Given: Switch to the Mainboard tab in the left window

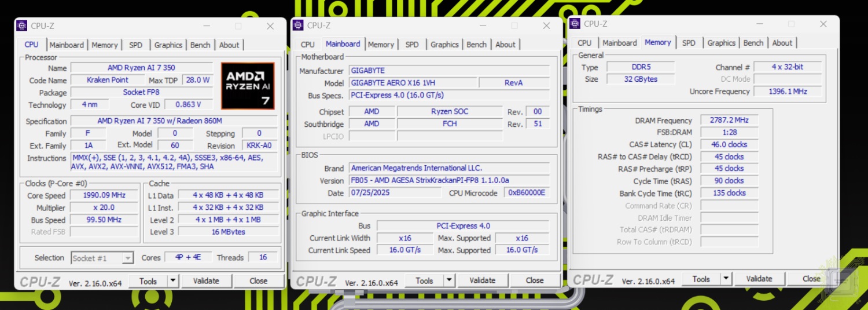Looking at the screenshot, I should (67, 45).
